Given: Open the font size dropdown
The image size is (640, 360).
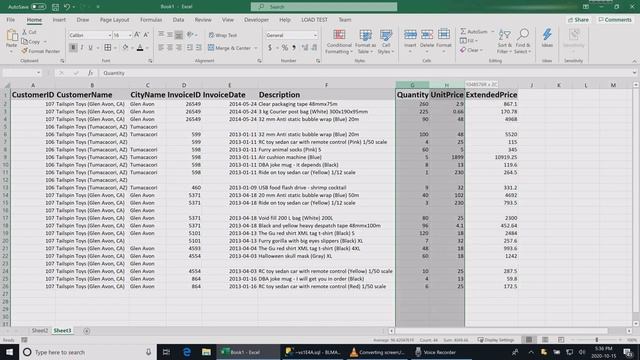Looking at the screenshot, I should [x=130, y=36].
